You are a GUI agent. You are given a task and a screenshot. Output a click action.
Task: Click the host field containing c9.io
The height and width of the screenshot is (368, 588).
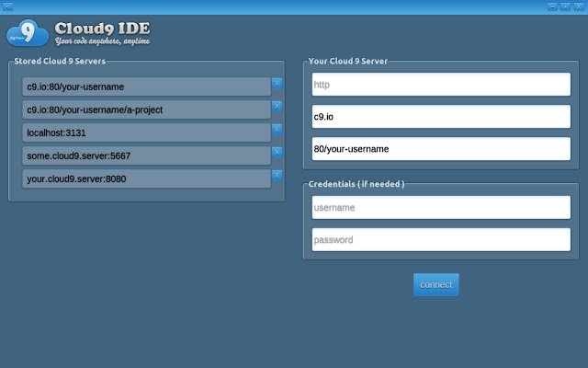tap(441, 117)
